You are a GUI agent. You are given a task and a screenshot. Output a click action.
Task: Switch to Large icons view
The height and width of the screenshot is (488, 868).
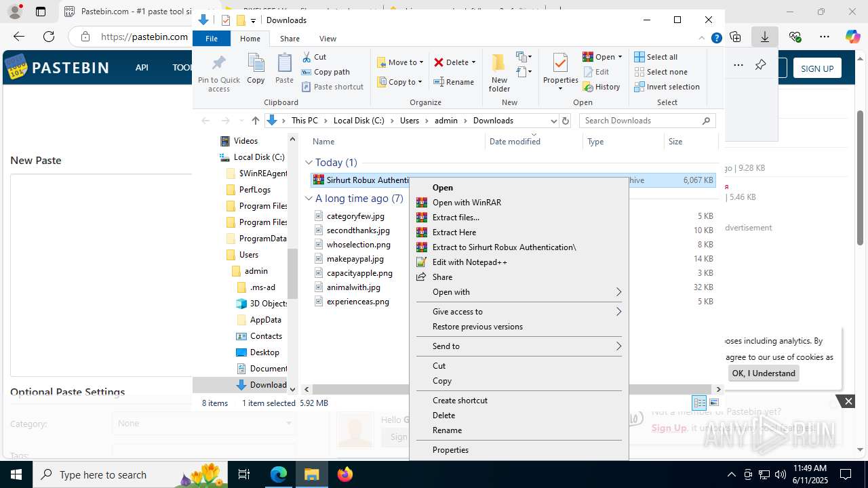[x=713, y=403]
